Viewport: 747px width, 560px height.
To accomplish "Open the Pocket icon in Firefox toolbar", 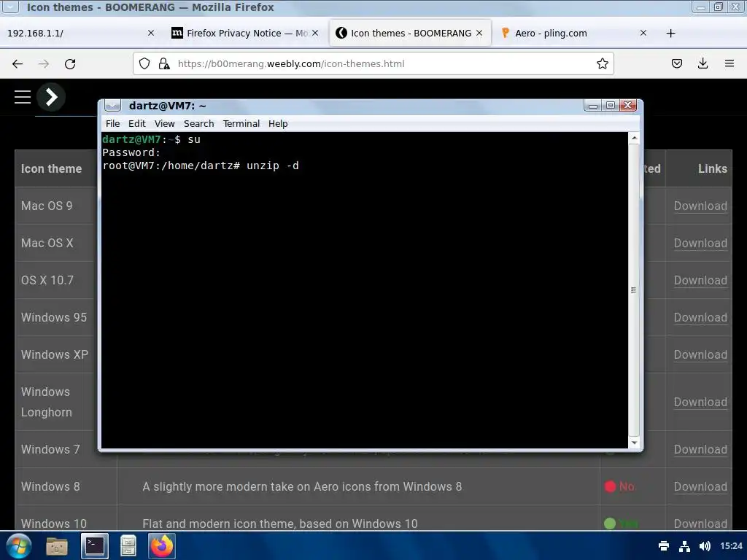I will pyautogui.click(x=676, y=64).
